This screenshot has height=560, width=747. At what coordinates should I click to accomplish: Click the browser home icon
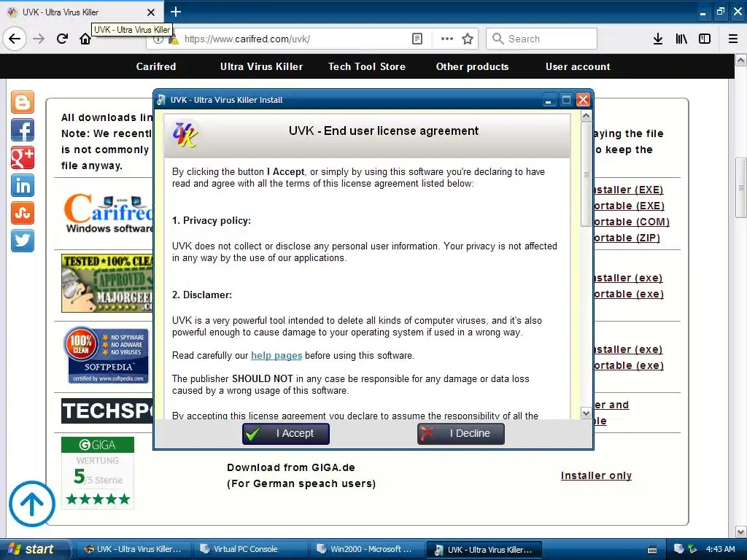click(85, 39)
